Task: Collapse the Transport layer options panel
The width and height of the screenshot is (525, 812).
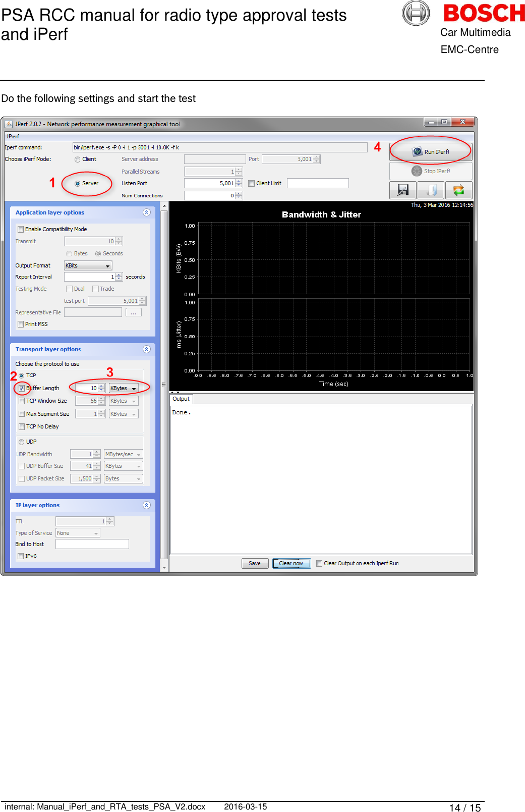Action: [x=147, y=349]
